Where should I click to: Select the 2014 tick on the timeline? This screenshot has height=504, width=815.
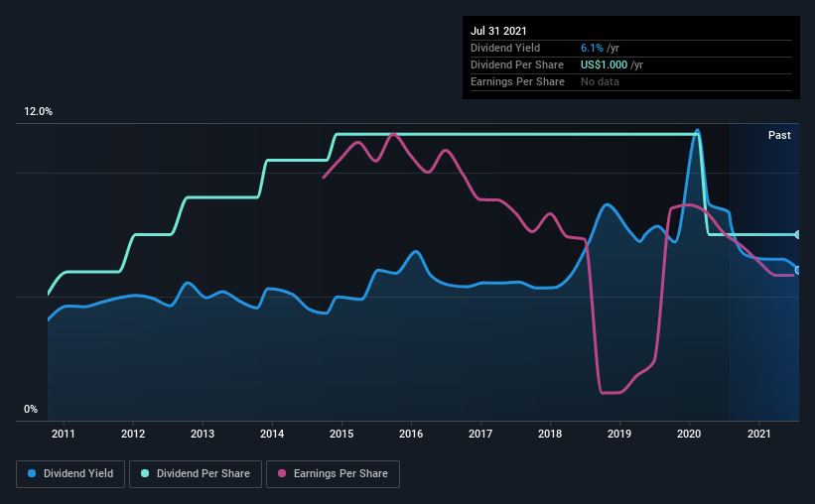(272, 434)
